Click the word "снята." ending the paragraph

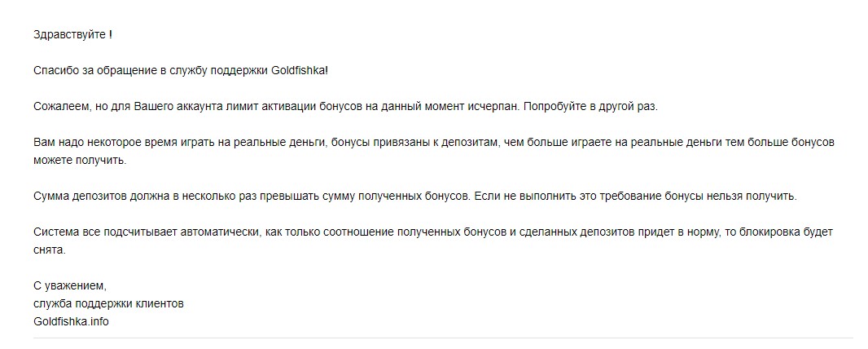tap(48, 250)
